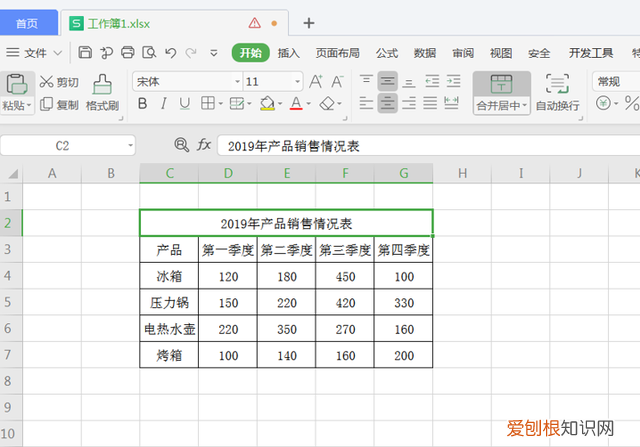Screen dimensions: 640x447
Task: Increase indent icon
Action: (x=453, y=81)
